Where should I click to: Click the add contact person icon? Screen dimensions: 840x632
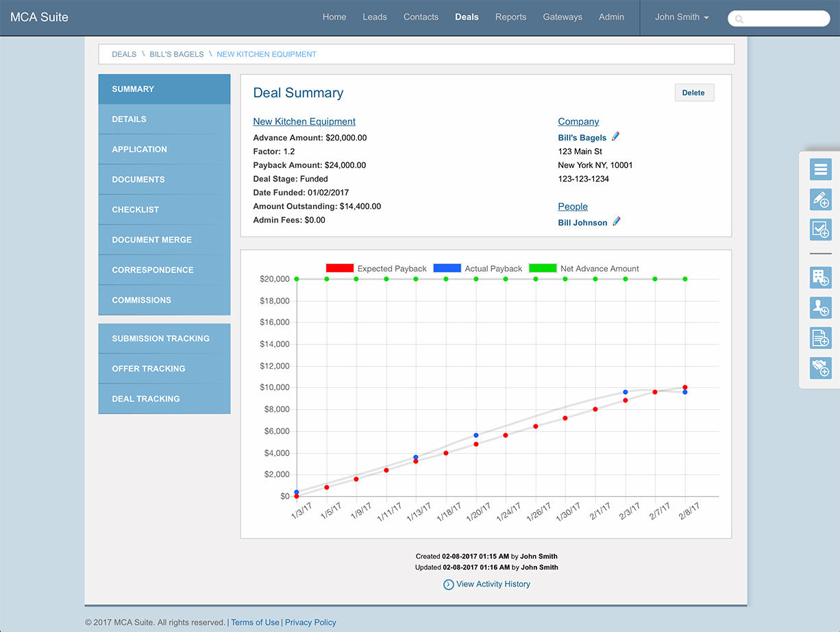coord(820,308)
